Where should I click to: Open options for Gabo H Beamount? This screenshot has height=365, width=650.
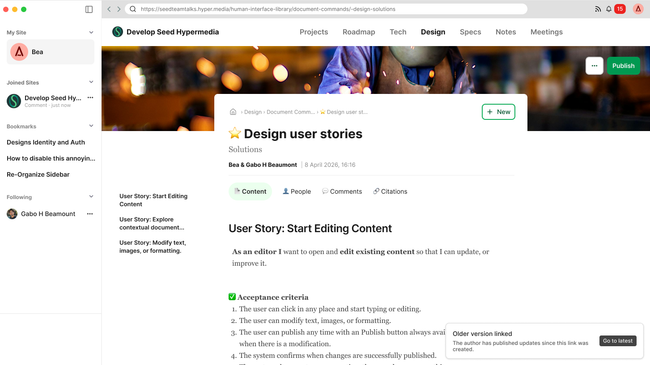[90, 214]
